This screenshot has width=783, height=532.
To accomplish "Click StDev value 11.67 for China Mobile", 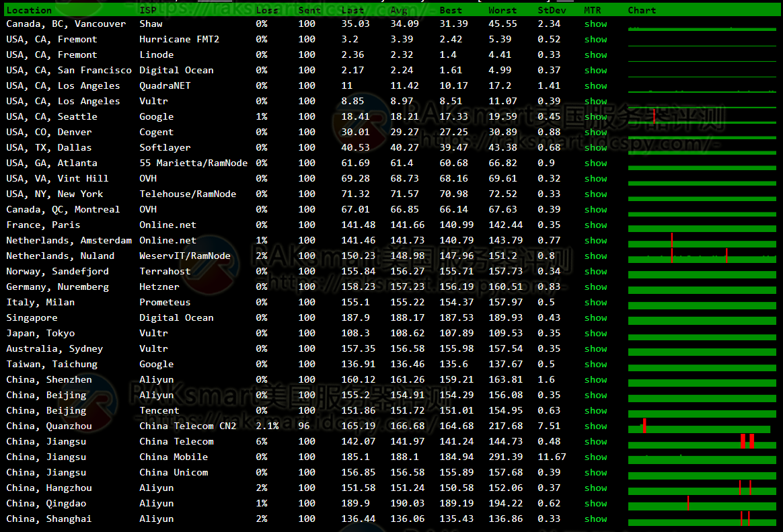I will coord(552,457).
